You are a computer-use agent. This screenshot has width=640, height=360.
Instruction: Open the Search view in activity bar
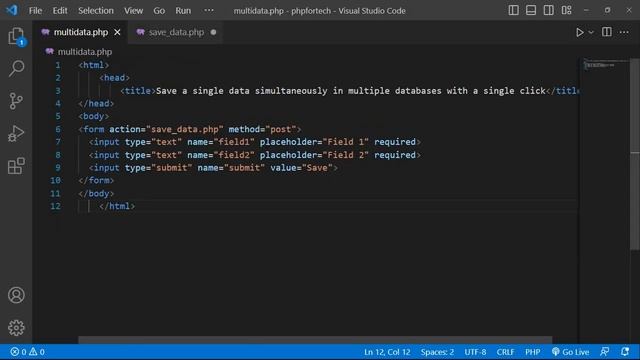pyautogui.click(x=16, y=68)
